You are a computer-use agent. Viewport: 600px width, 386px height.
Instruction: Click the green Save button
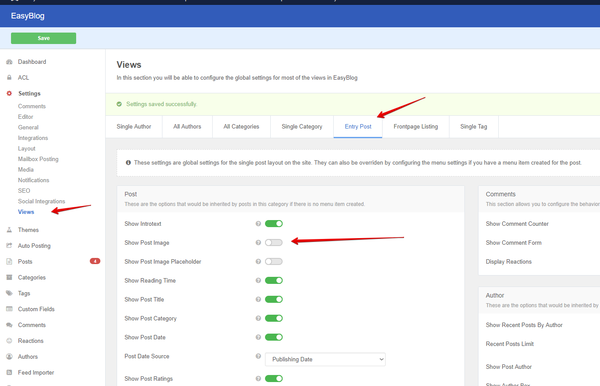tap(43, 38)
